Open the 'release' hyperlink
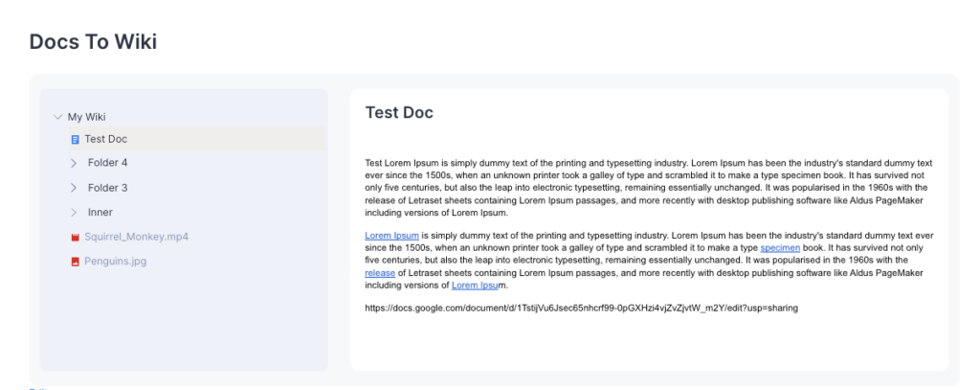The height and width of the screenshot is (390, 980). (380, 272)
